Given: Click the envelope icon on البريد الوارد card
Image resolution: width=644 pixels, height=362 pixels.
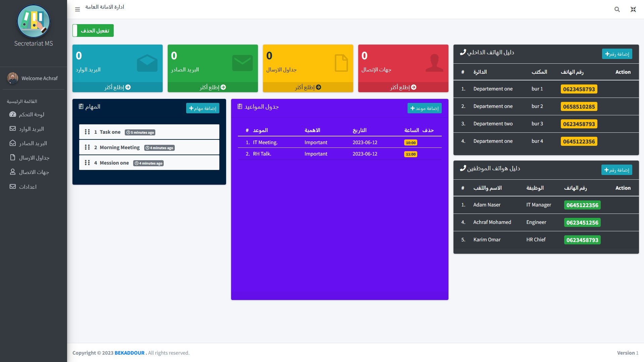Looking at the screenshot, I should coord(147,62).
